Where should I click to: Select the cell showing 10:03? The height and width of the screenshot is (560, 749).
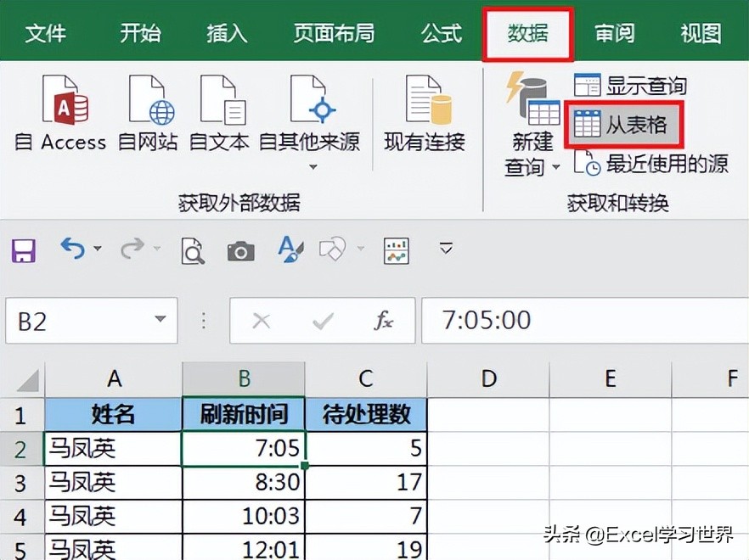coord(244,517)
